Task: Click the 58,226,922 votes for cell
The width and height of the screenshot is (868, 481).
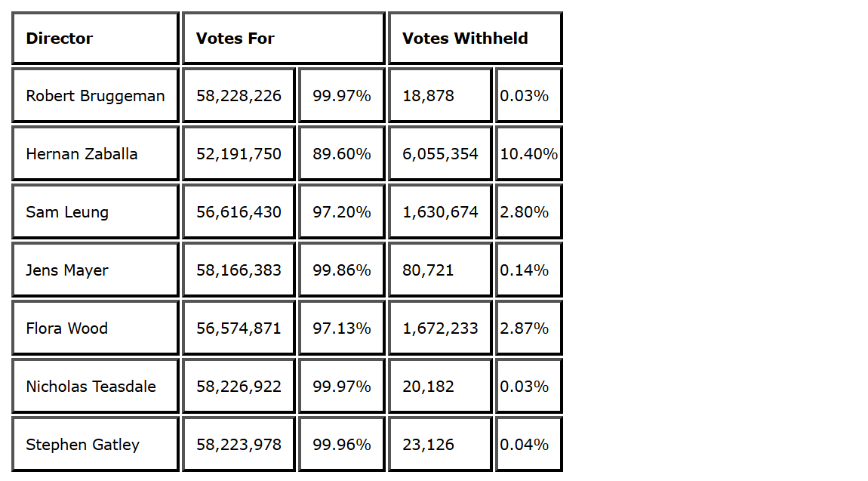Action: click(x=239, y=387)
